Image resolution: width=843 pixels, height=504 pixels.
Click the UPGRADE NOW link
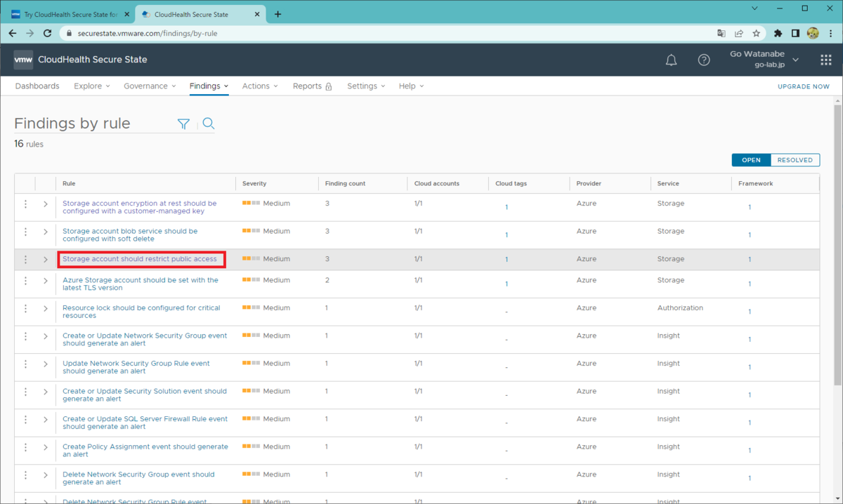tap(804, 86)
